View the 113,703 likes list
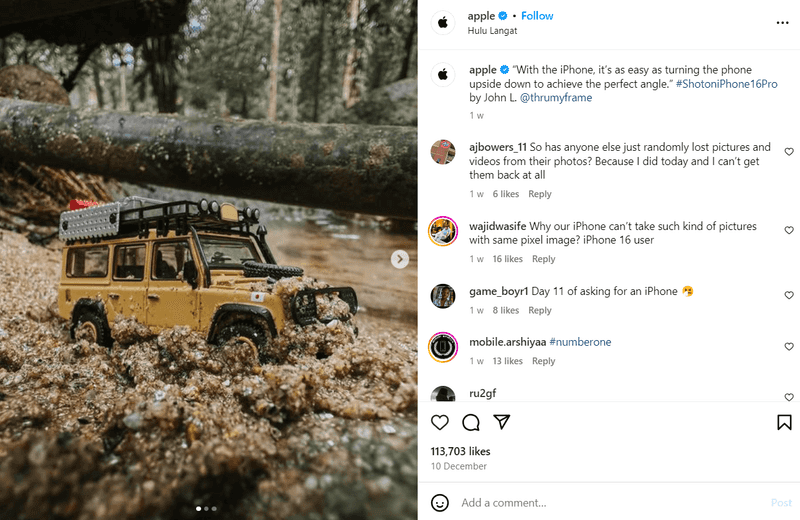Viewport: 800px width, 520px height. (x=460, y=451)
